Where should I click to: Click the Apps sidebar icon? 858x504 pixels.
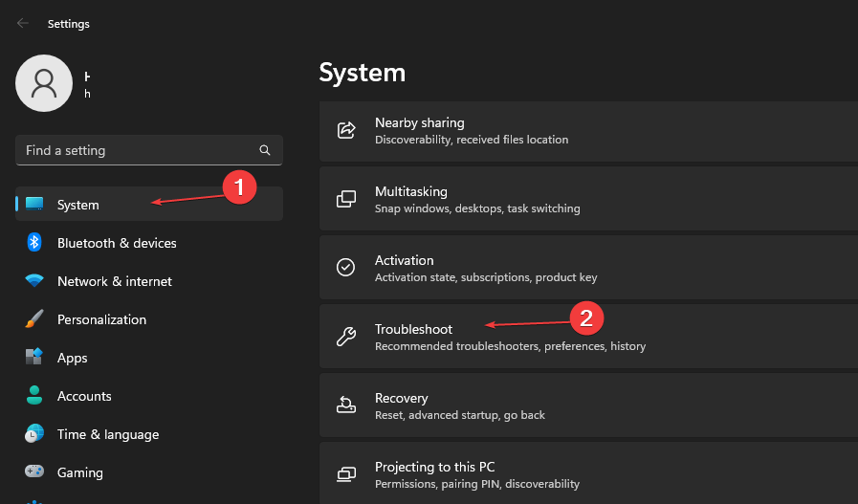[x=34, y=358]
